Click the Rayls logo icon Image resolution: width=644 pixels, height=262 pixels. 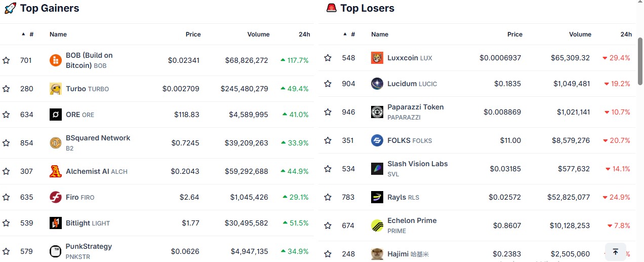pos(377,197)
